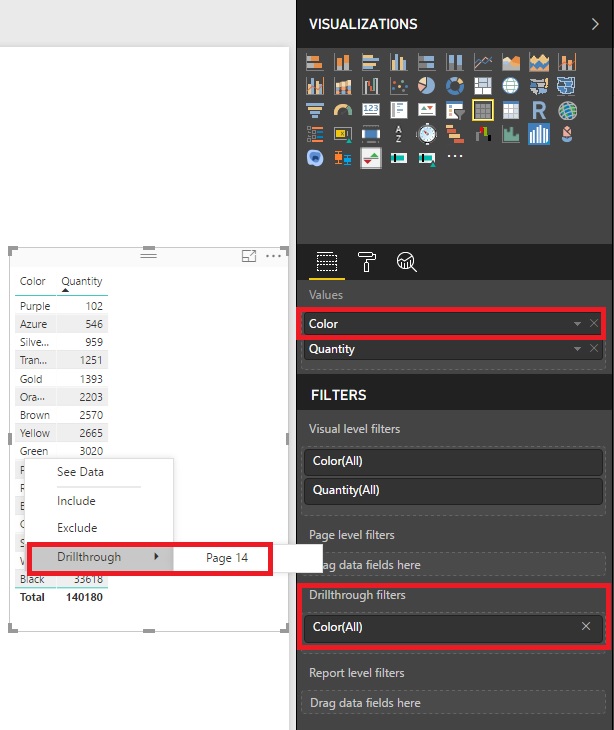Select the area chart visual
Image resolution: width=614 pixels, height=730 pixels.
tap(511, 62)
